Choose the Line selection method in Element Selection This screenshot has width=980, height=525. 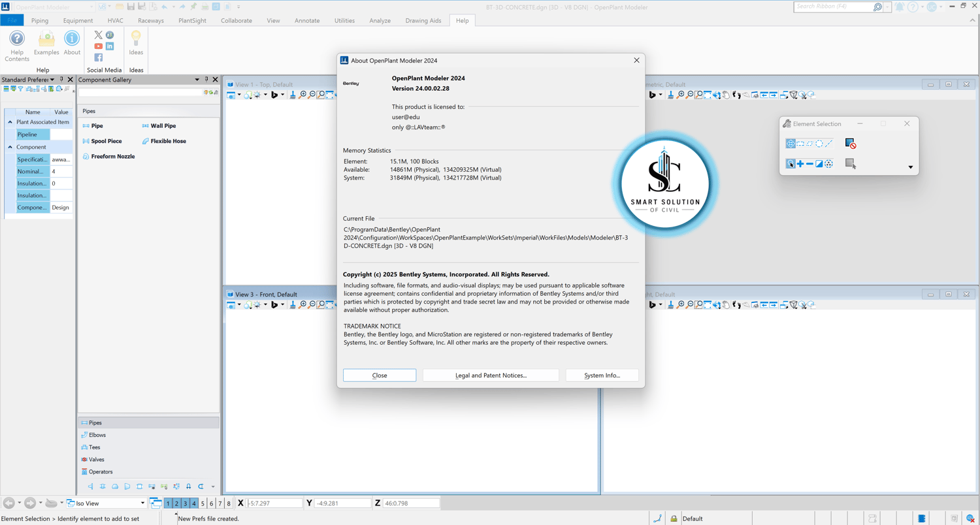point(829,144)
